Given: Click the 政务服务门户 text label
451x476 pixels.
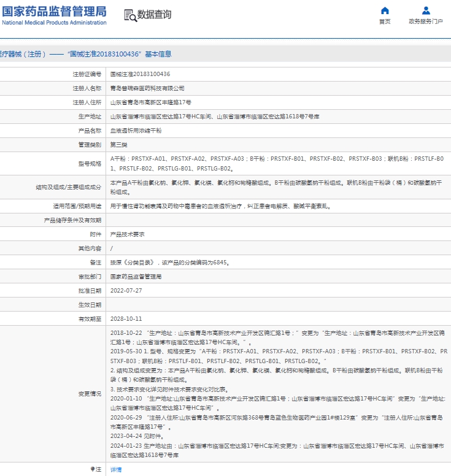Looking at the screenshot, I should point(425,21).
